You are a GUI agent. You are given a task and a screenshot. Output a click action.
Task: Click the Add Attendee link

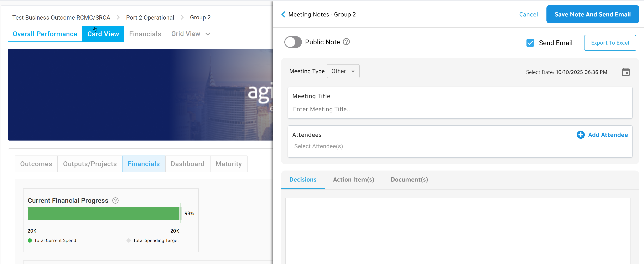point(608,135)
